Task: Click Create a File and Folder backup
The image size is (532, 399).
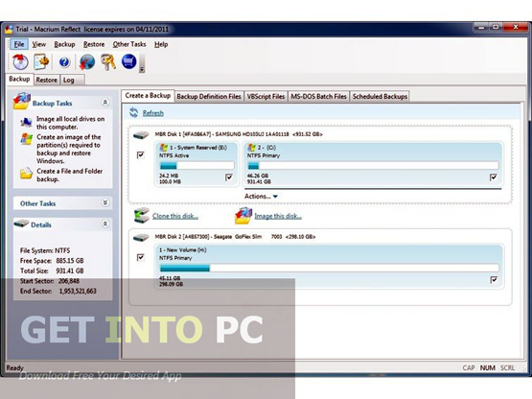Action: point(70,175)
